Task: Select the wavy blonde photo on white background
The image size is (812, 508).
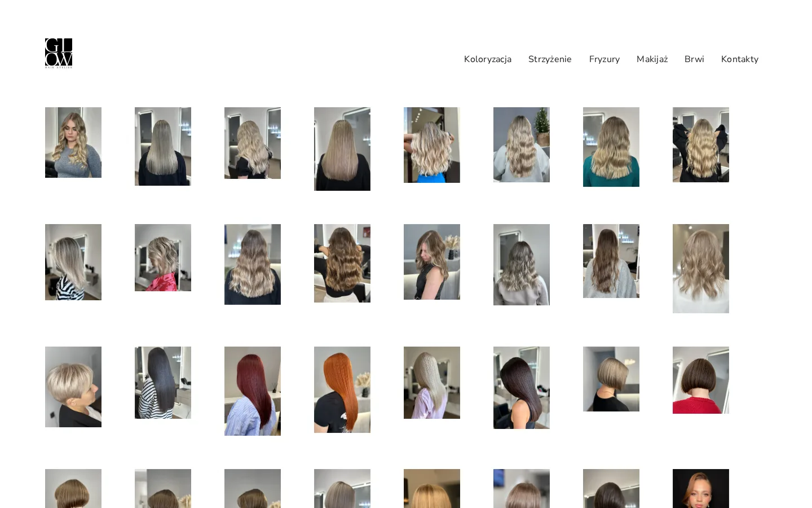Action: (701, 269)
